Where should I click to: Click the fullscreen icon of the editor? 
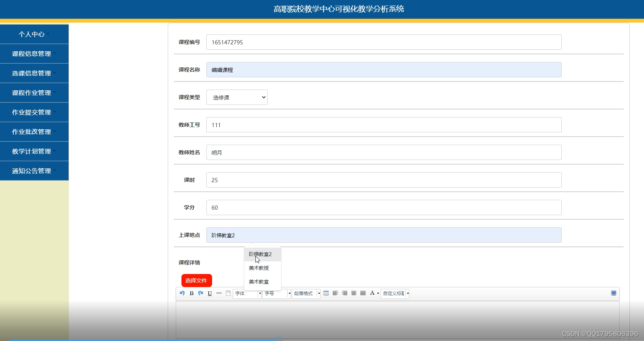click(614, 293)
